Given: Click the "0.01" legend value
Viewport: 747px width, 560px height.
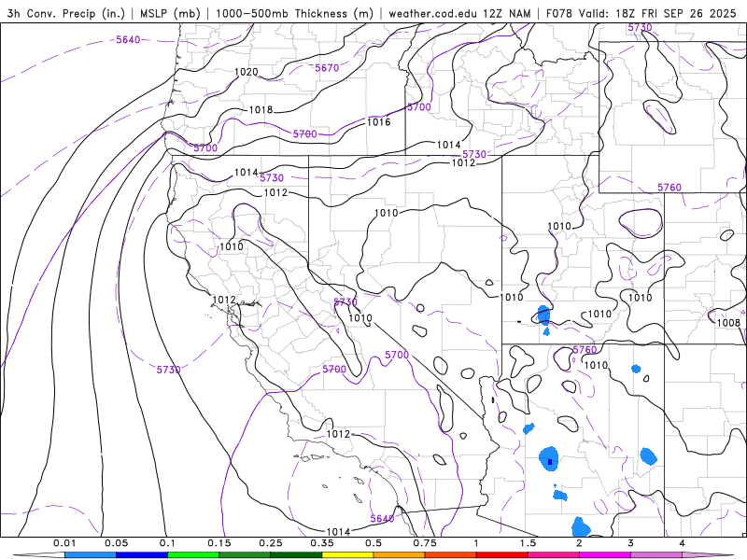Looking at the screenshot, I should (64, 543).
